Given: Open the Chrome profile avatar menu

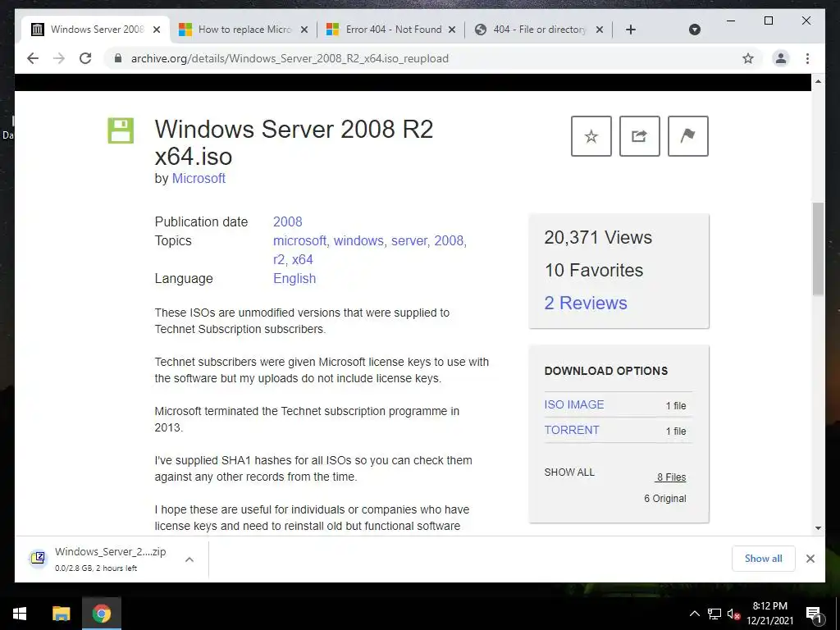Looking at the screenshot, I should pos(781,58).
